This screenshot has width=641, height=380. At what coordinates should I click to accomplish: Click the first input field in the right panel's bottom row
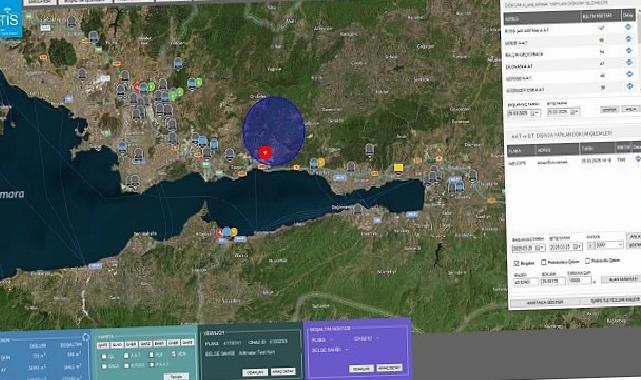coord(525,282)
